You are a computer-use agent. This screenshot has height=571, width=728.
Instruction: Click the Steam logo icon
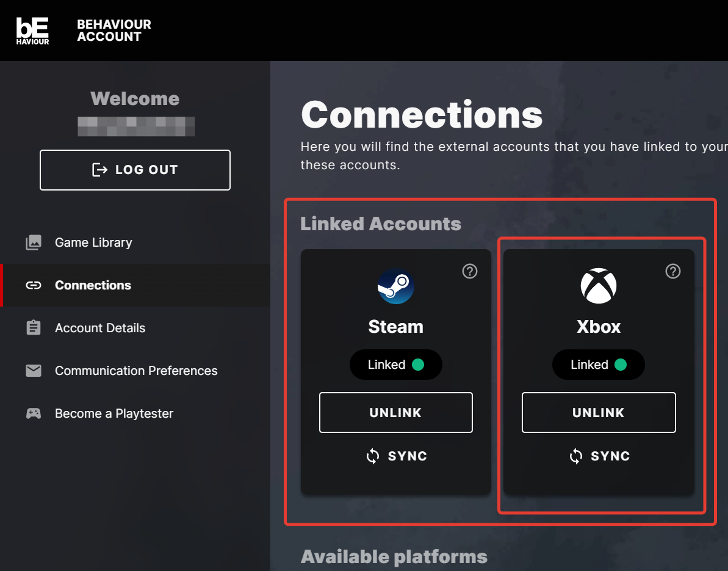coord(395,286)
